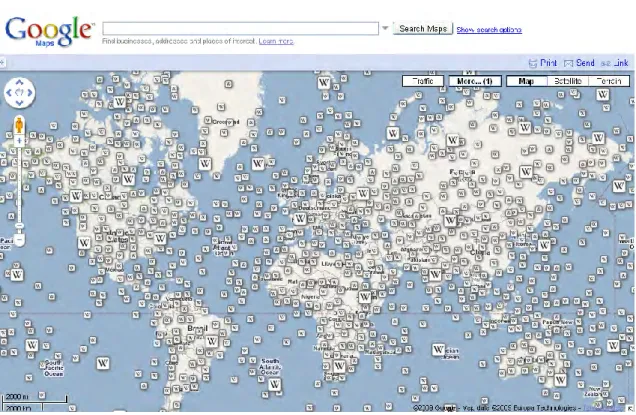The height and width of the screenshot is (415, 636).
Task: Open the search box suggestions dropdown arrow
Action: [385, 28]
